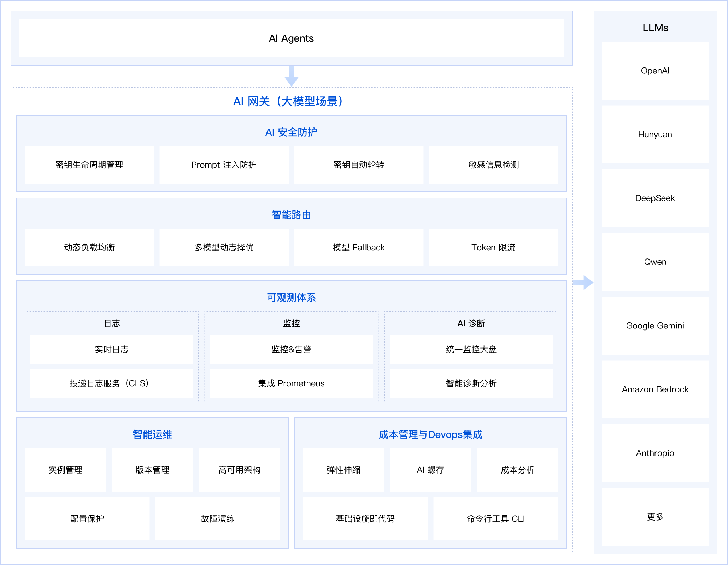Click the 集成 Prometheus box
This screenshot has height=565, width=728.
click(x=291, y=383)
